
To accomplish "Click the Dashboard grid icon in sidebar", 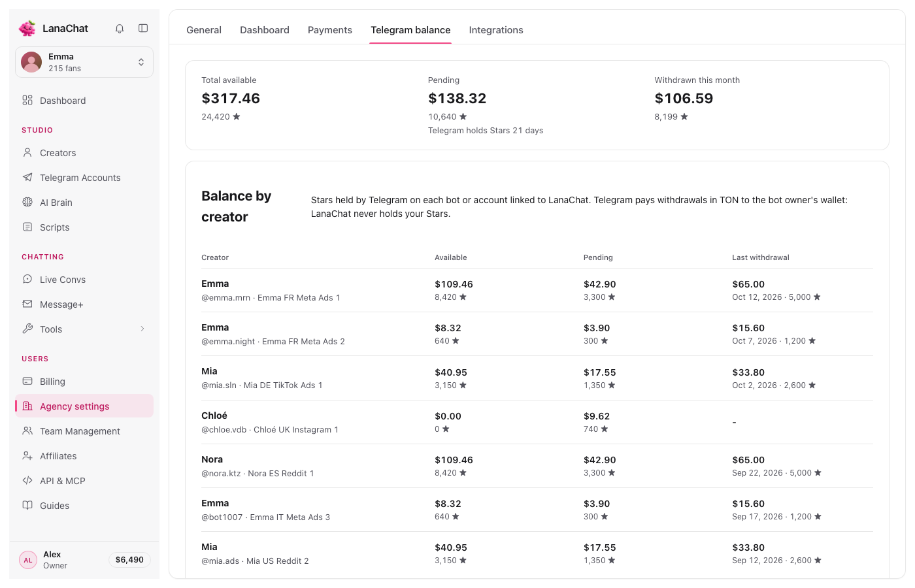I will (x=27, y=100).
